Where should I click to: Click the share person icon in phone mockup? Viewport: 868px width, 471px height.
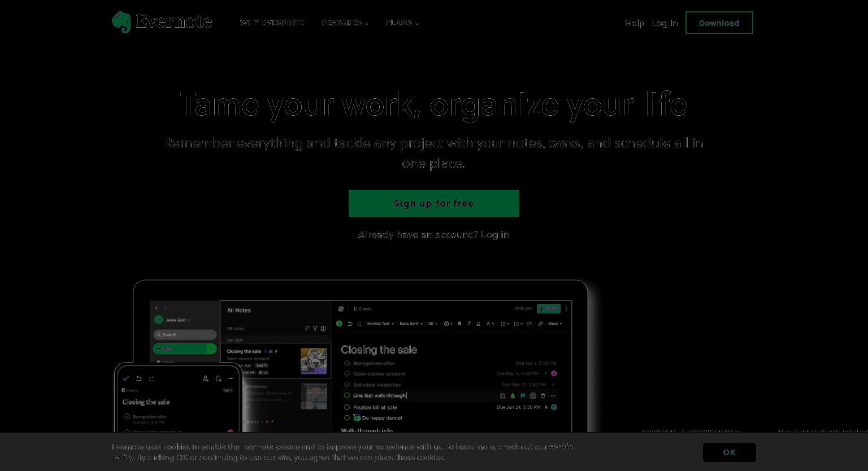coord(205,378)
